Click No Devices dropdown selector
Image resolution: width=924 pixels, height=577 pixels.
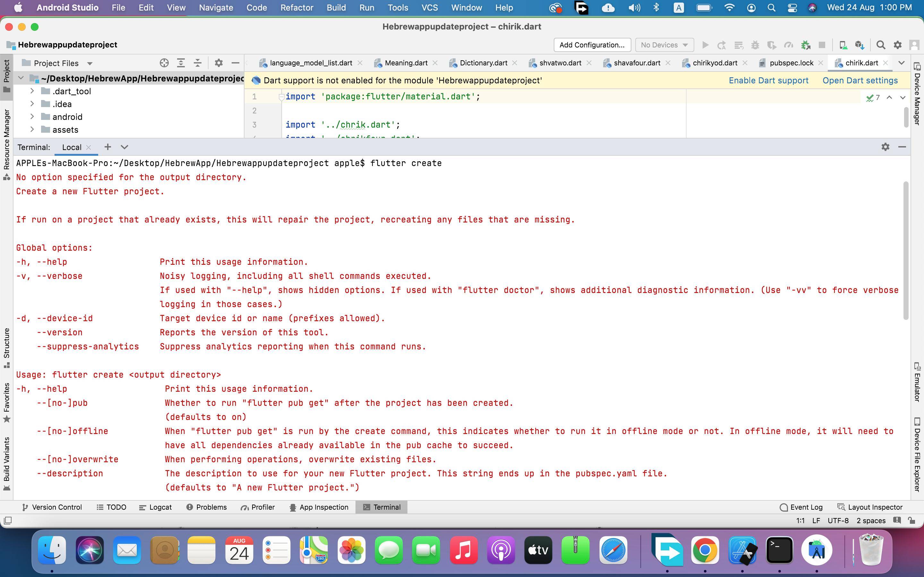(x=663, y=45)
